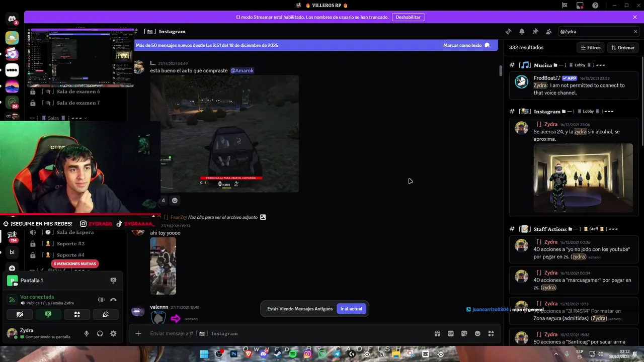Viewport: 644px width, 362px height.
Task: Open user settings gear icon
Action: pyautogui.click(x=113, y=333)
